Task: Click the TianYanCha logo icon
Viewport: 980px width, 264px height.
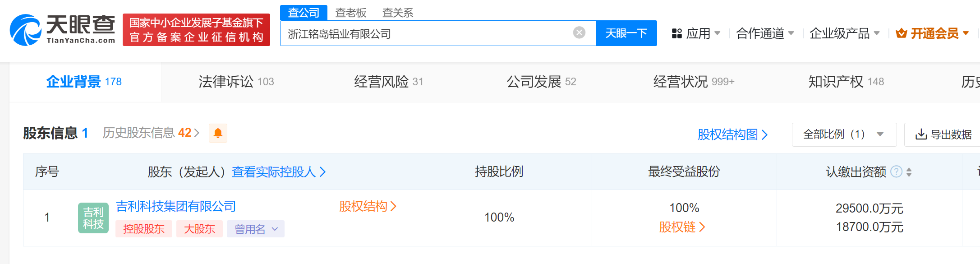Action: [x=26, y=30]
